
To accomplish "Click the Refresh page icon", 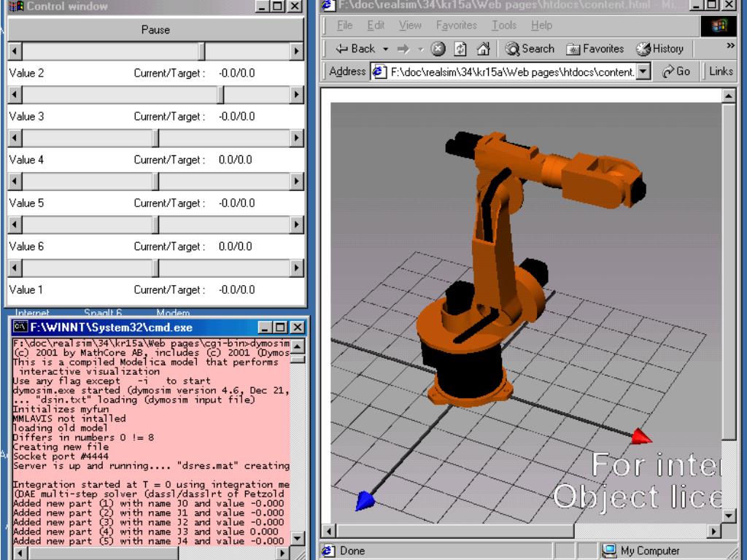I will pos(460,49).
